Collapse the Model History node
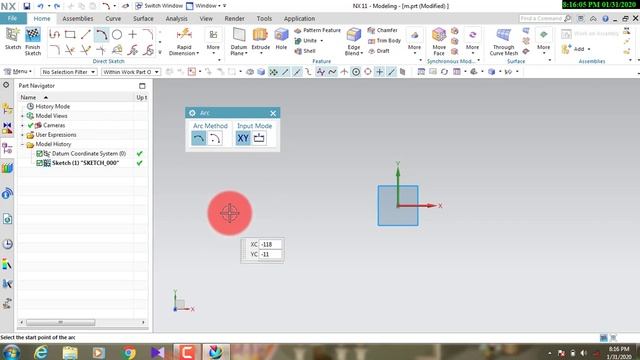 pos(22,144)
